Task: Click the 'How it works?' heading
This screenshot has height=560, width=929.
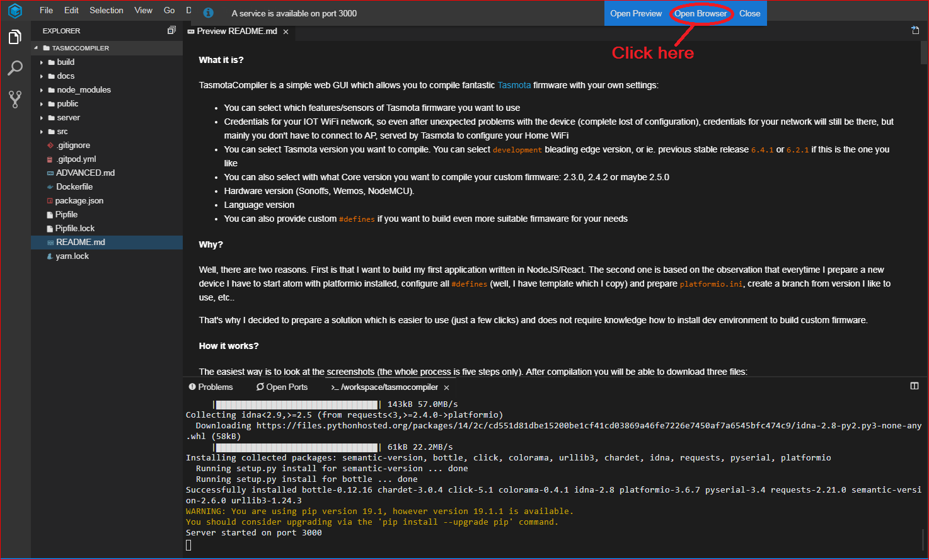Action: [x=229, y=346]
